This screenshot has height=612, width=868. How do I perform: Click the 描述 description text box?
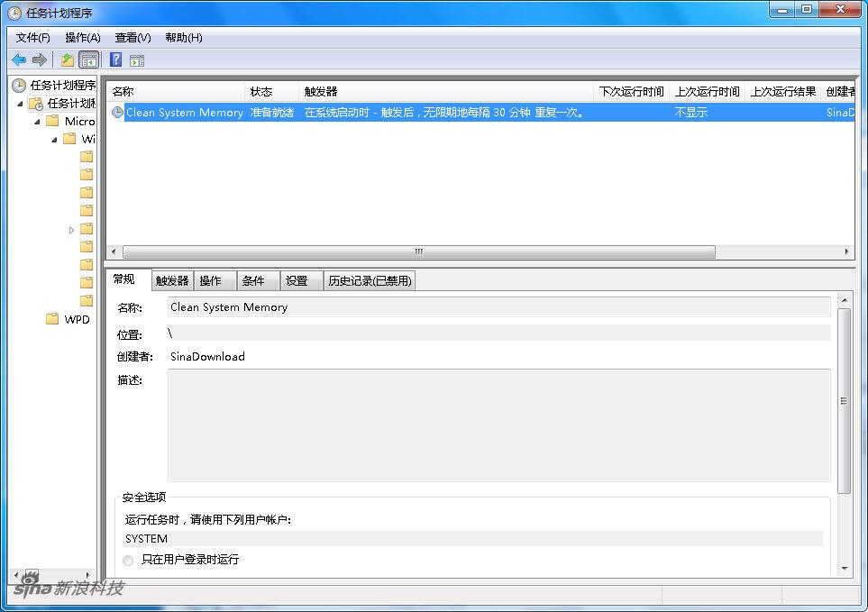[498, 425]
